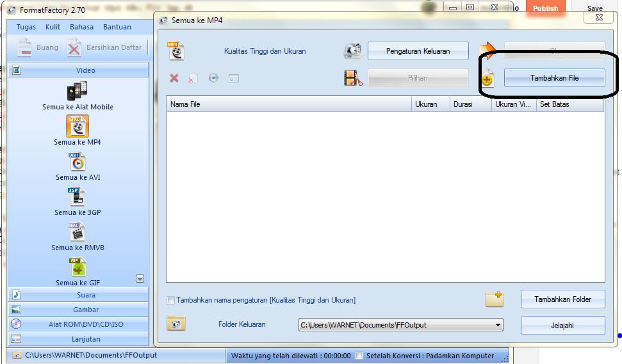Toggle Setelah Konversi Padamkan Komputer checkbox
622x364 pixels.
pos(359,356)
